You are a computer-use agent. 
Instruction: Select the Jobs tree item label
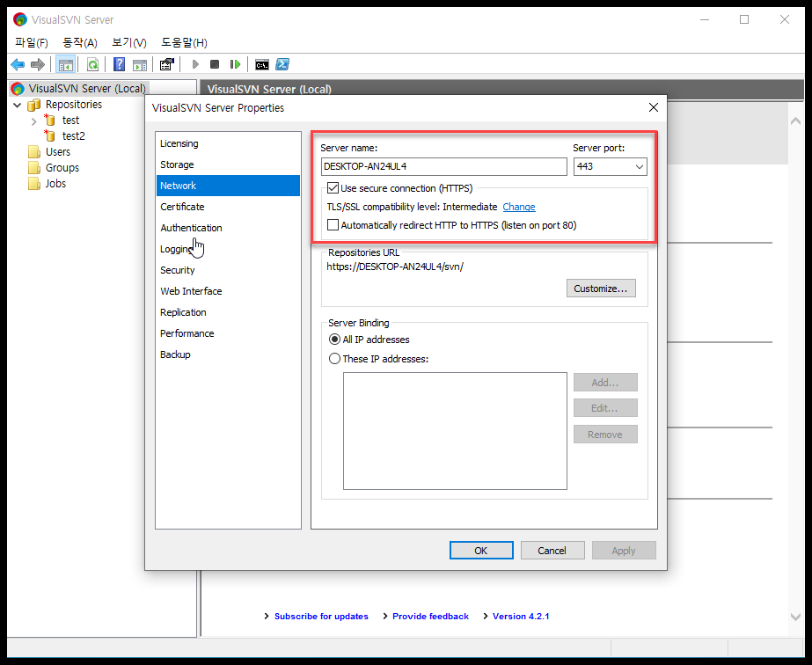pyautogui.click(x=55, y=184)
